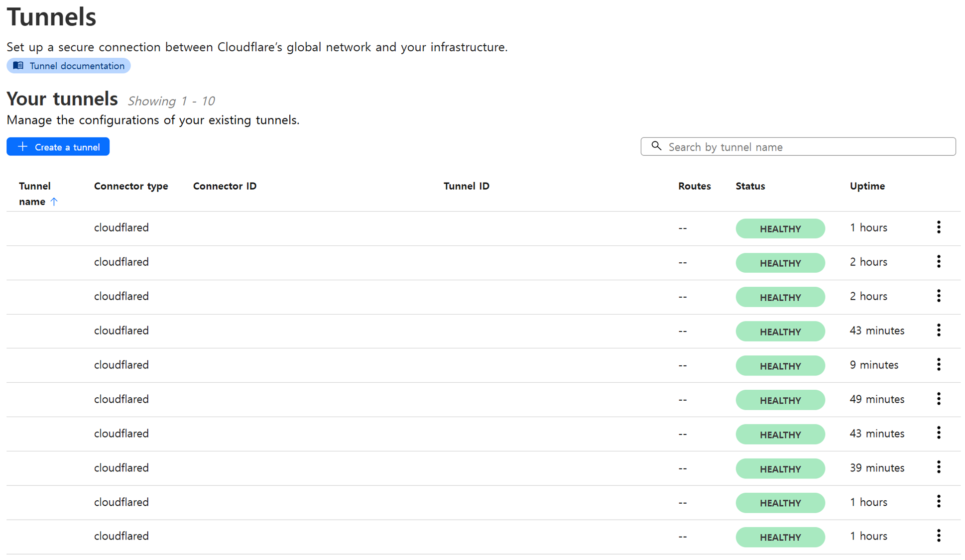Viewport: 965px width, 560px height.
Task: Click the book icon in Tunnel documentation
Action: pos(18,66)
